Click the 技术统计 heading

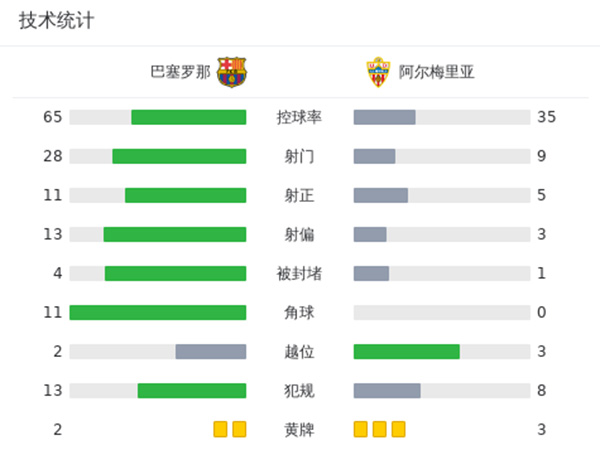point(57,21)
